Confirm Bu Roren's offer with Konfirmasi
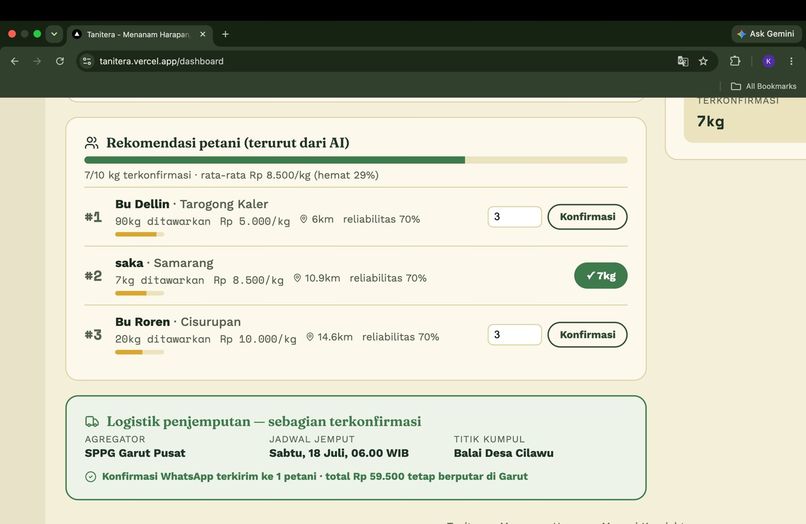 pyautogui.click(x=587, y=335)
